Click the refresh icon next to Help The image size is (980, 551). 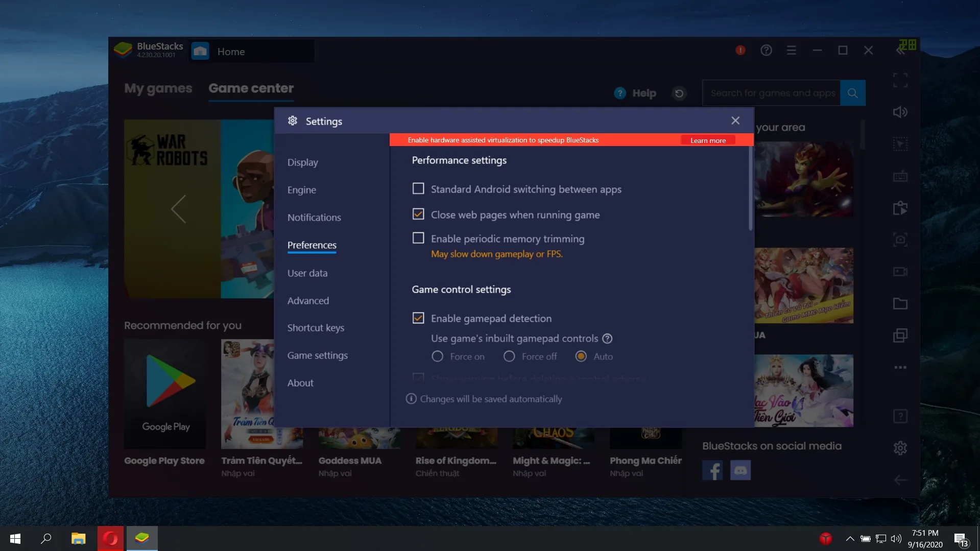click(679, 93)
